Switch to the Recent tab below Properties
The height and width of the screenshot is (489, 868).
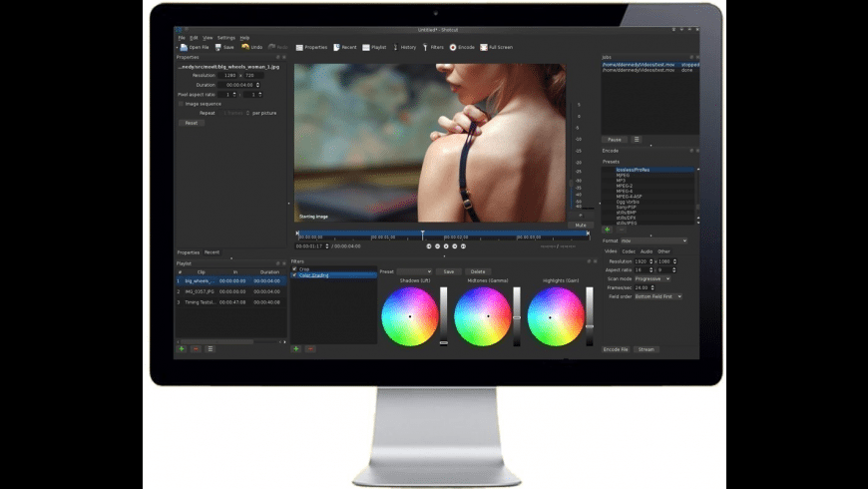(213, 252)
